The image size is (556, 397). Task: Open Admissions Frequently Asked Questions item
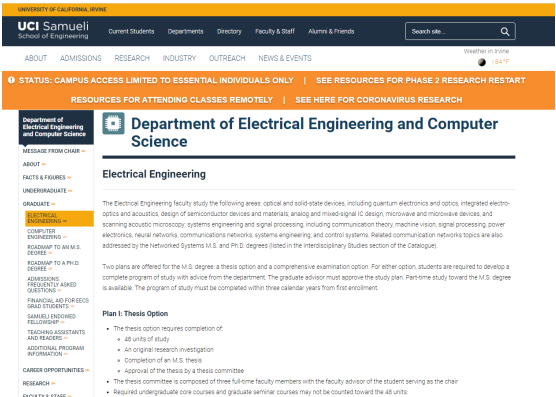click(52, 285)
